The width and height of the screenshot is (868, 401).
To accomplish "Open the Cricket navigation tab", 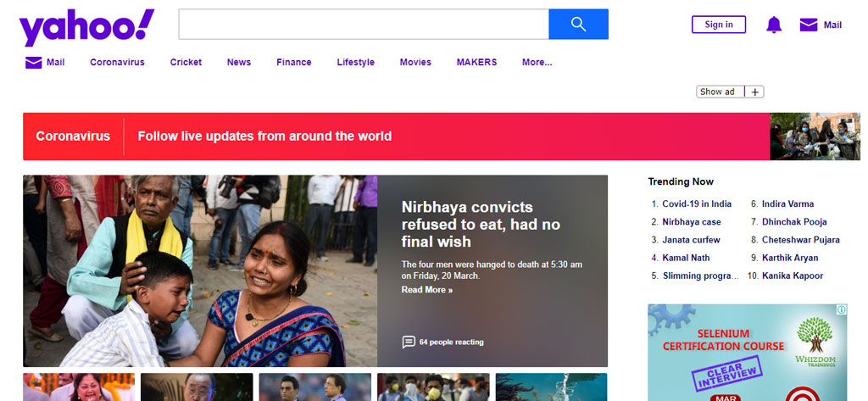I will [x=186, y=63].
